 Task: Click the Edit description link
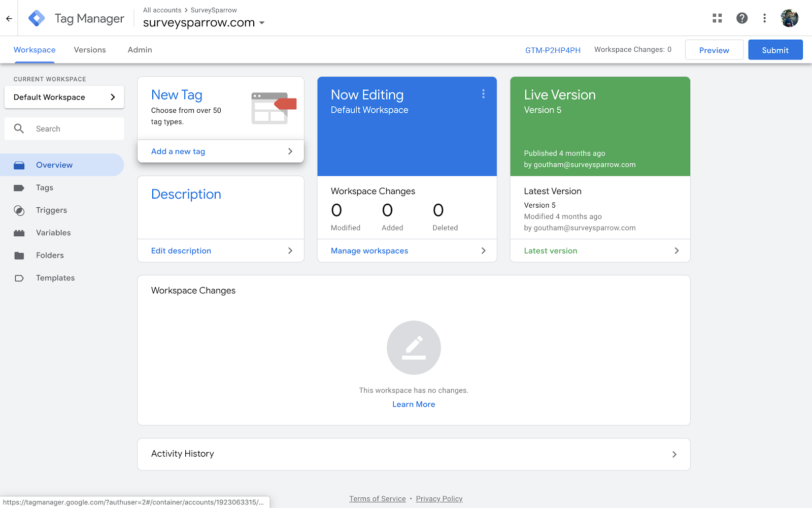click(x=181, y=250)
